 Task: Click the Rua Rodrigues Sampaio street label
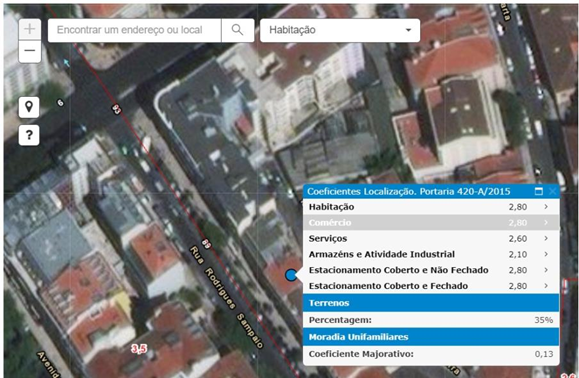pos(227,298)
